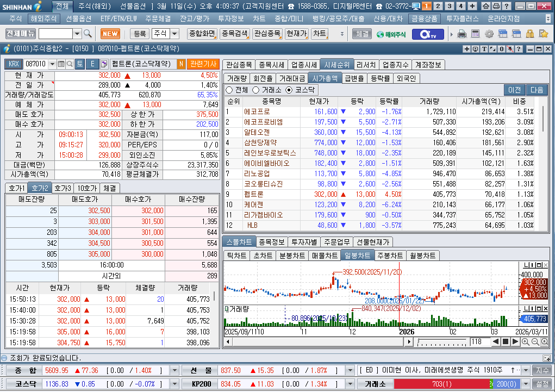
Task: Stop chart playback with the square button
Action: pyautogui.click(x=506, y=342)
